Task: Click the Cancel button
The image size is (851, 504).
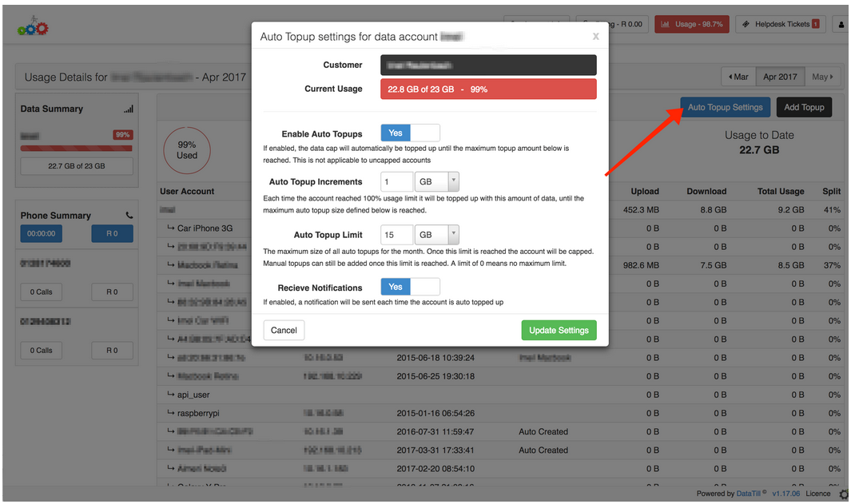Action: coord(284,331)
